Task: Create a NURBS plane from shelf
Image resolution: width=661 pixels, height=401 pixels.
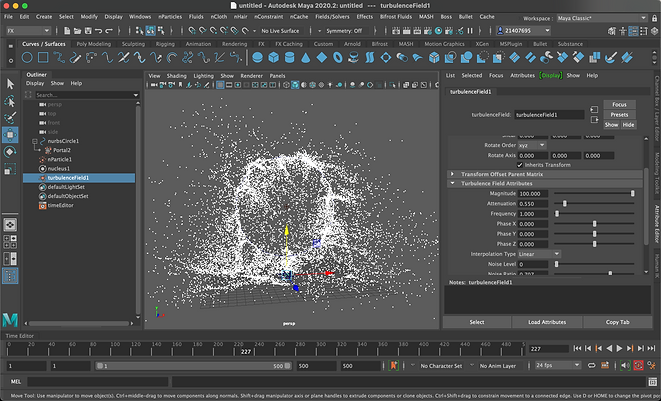Action: [322, 58]
